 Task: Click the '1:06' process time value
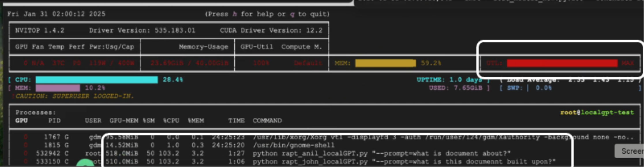tap(236, 161)
